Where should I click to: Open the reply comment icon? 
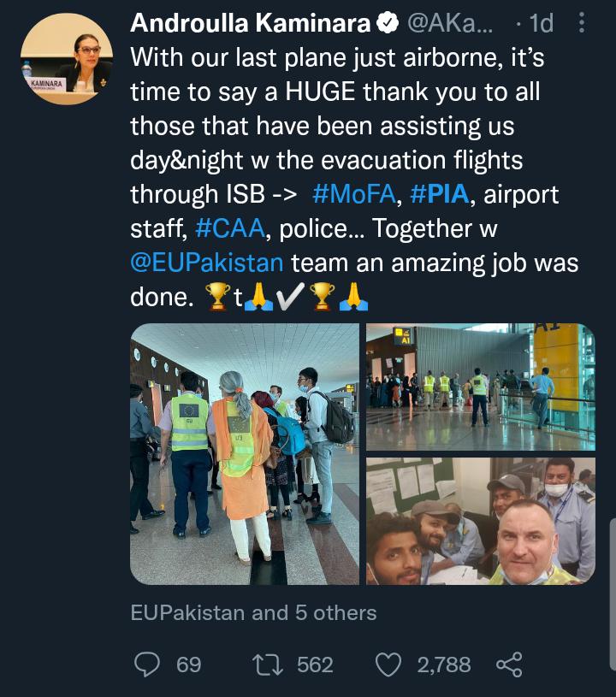click(149, 664)
